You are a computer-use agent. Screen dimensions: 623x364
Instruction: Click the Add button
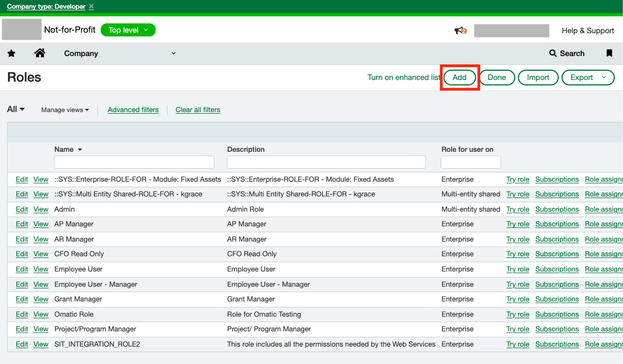pyautogui.click(x=460, y=77)
